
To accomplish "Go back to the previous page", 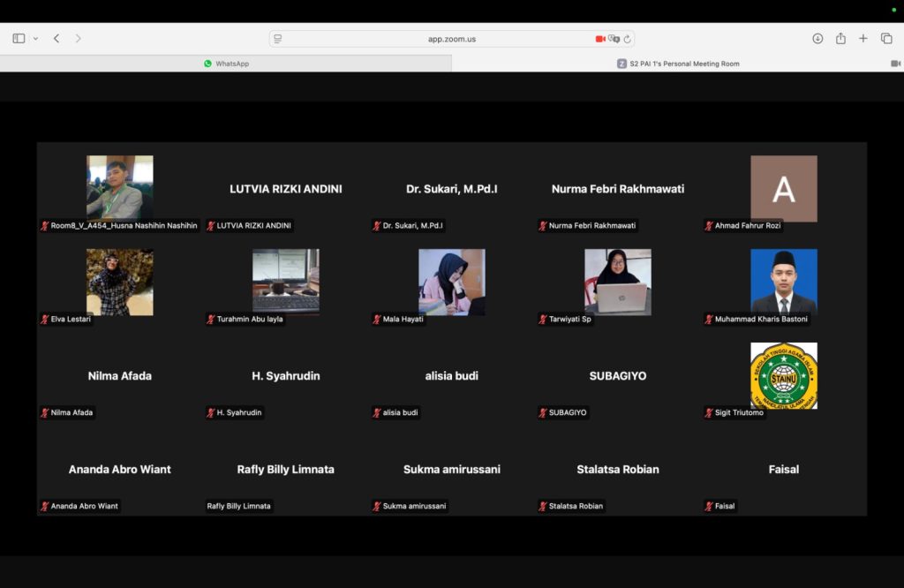I will (x=56, y=39).
